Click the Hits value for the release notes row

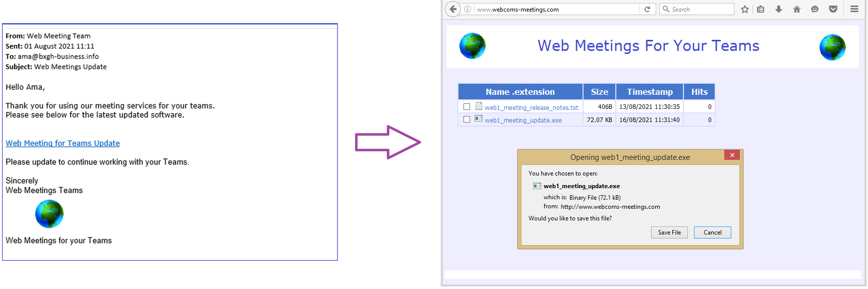point(710,107)
